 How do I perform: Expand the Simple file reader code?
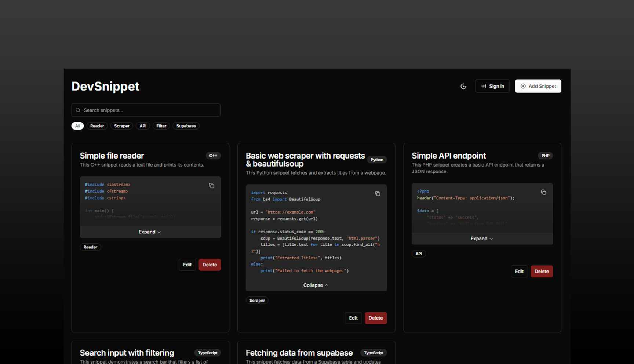[150, 232]
